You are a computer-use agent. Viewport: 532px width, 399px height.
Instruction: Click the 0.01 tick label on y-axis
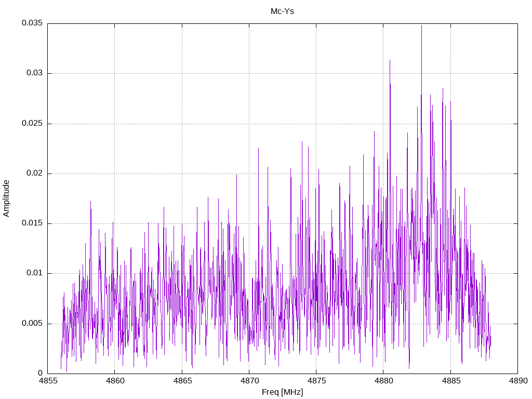tap(35, 273)
